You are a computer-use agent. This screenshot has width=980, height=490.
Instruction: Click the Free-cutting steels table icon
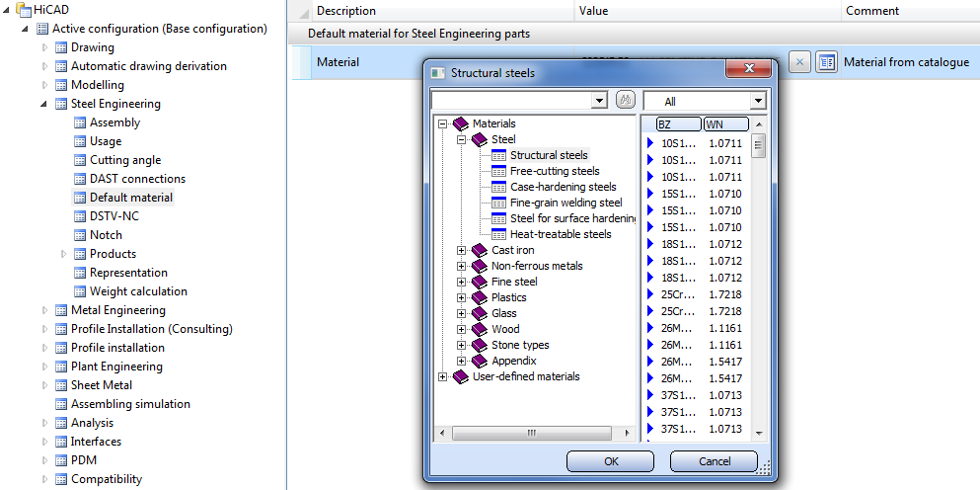pos(499,171)
